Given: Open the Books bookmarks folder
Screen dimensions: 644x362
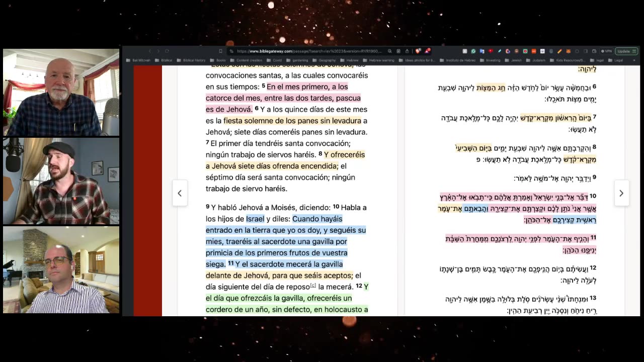Looking at the screenshot, I should pyautogui.click(x=218, y=60).
